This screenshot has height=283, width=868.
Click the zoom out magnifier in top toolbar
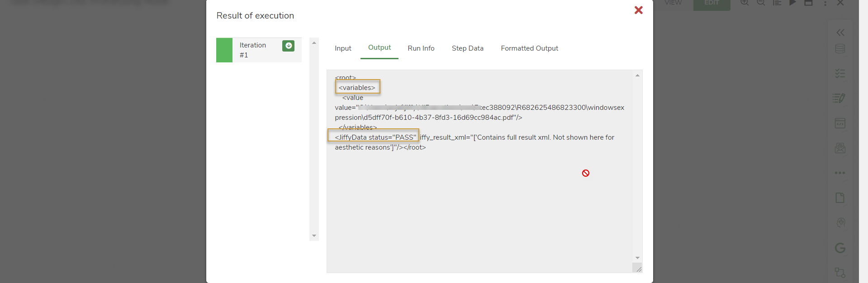(x=761, y=3)
